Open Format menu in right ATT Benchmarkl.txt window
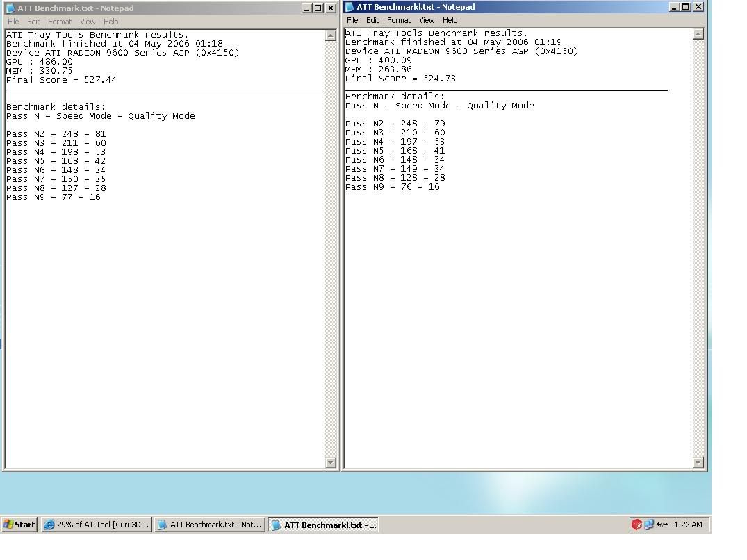The height and width of the screenshot is (560, 747). click(x=399, y=20)
